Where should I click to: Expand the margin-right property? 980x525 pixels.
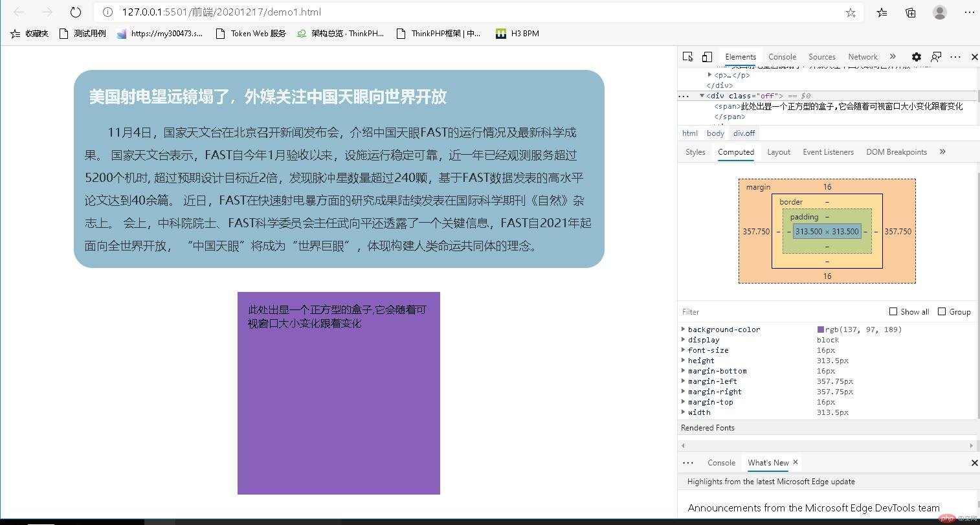[684, 392]
